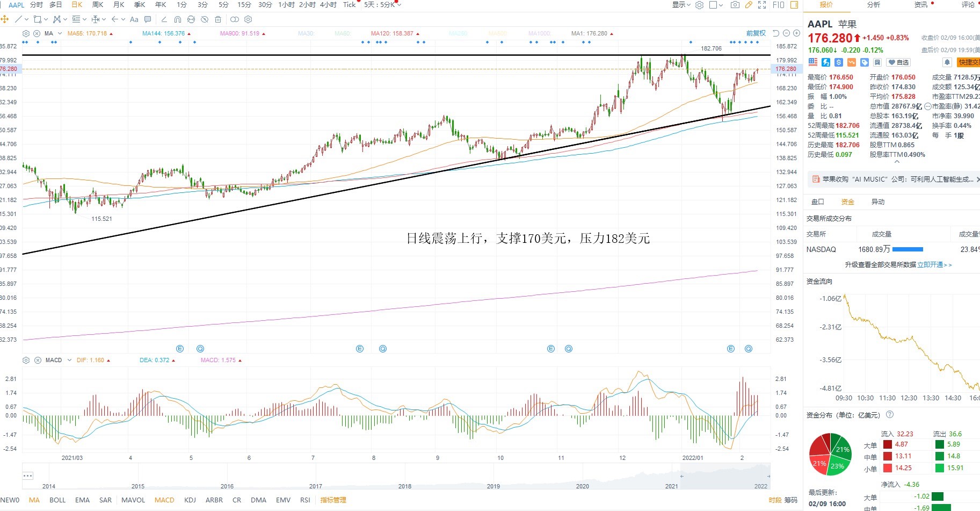Select the line drawing tool

[x=18, y=19]
